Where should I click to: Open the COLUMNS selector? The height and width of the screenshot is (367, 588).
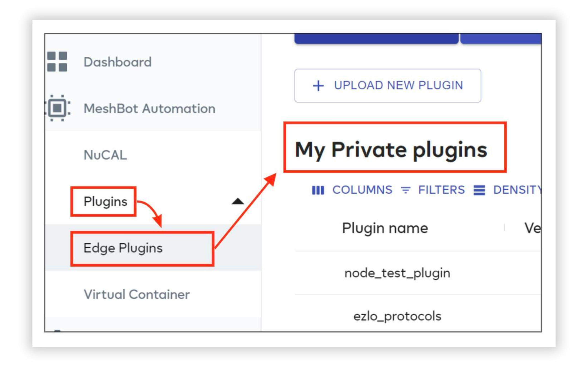click(352, 190)
